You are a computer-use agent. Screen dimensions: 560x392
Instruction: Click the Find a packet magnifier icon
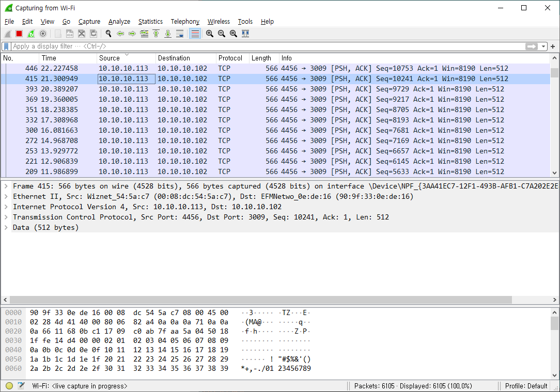click(x=108, y=34)
